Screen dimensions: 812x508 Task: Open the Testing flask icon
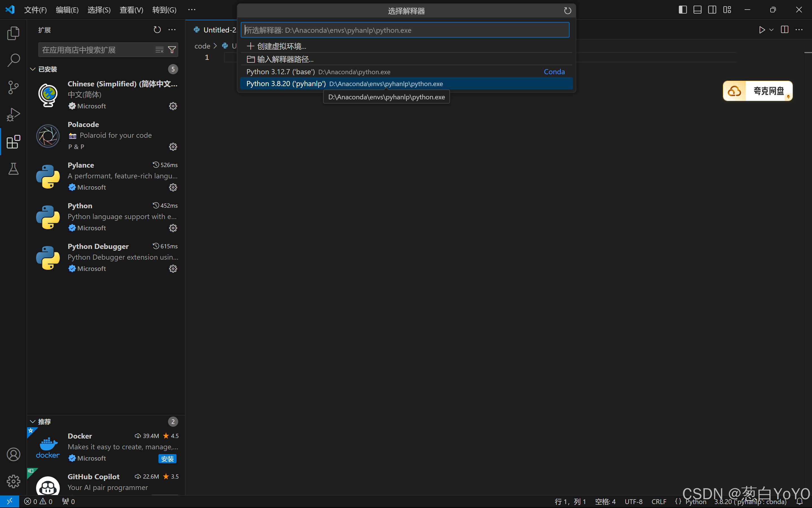(14, 169)
